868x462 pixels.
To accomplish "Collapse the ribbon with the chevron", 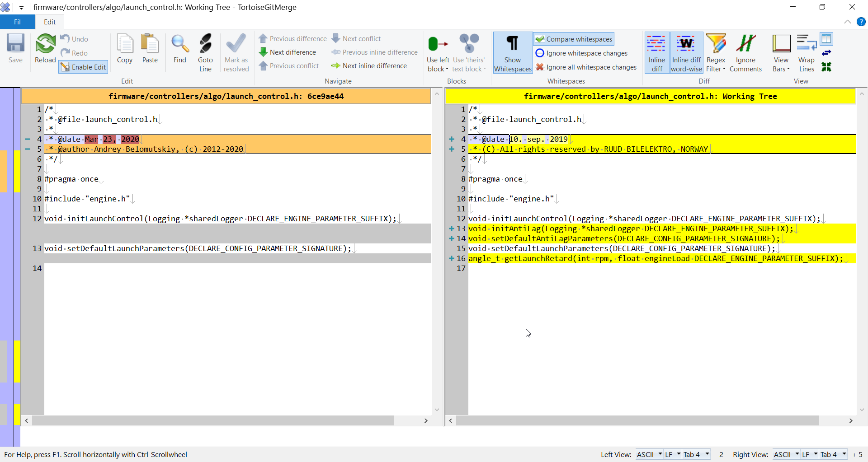I will (847, 22).
